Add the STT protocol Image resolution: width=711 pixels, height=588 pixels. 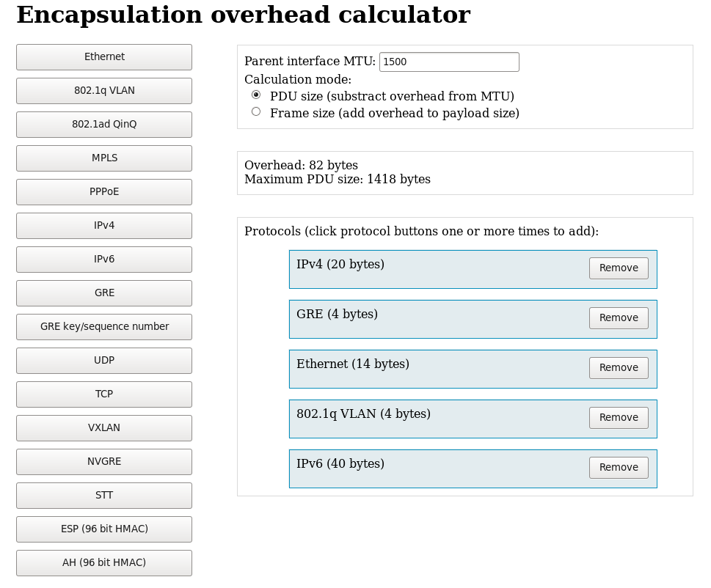[x=104, y=496]
